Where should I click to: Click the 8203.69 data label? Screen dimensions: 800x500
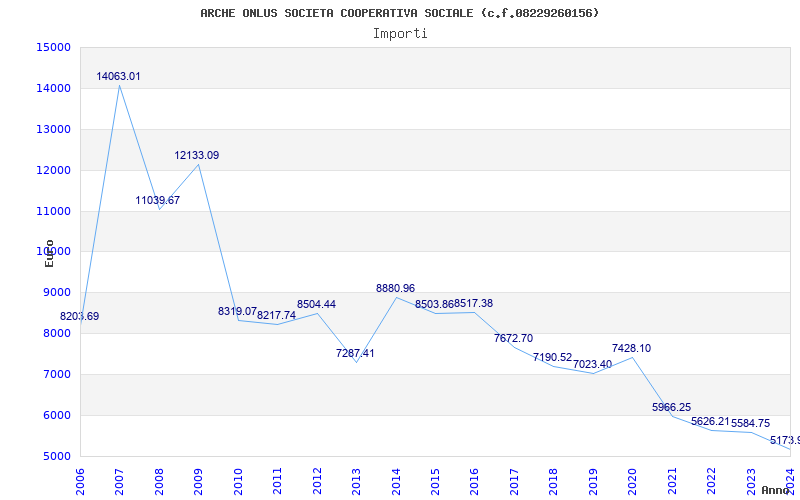point(80,316)
